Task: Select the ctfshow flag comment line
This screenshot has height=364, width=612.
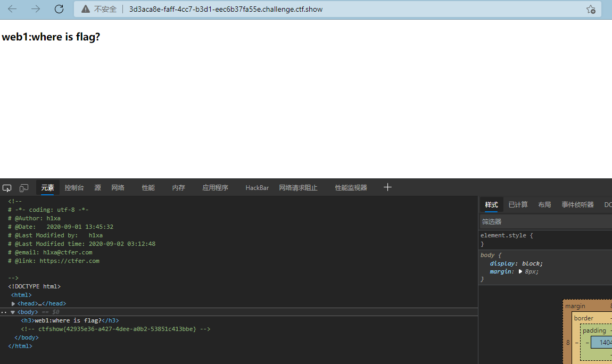Action: click(115, 329)
